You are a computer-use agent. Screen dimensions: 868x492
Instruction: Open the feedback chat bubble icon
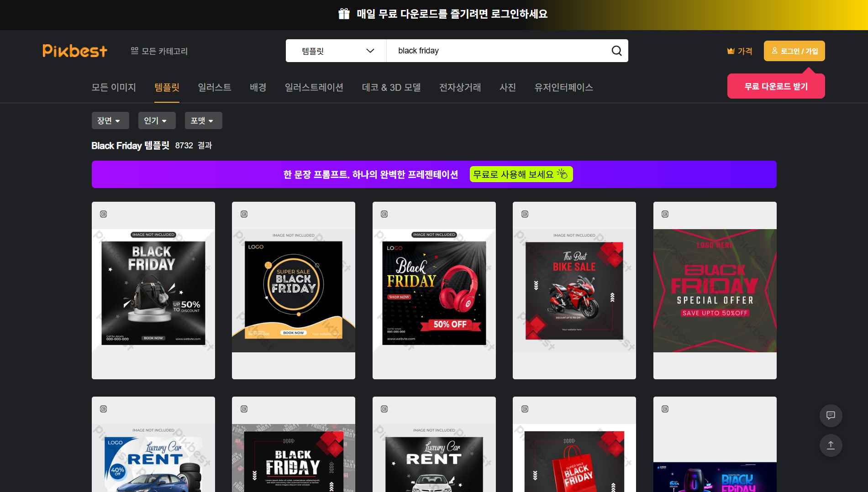(831, 416)
